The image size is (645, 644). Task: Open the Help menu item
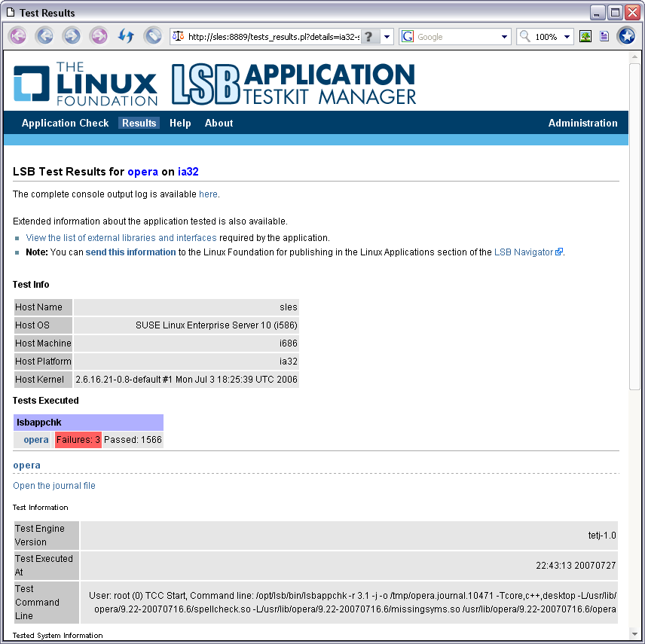point(180,123)
